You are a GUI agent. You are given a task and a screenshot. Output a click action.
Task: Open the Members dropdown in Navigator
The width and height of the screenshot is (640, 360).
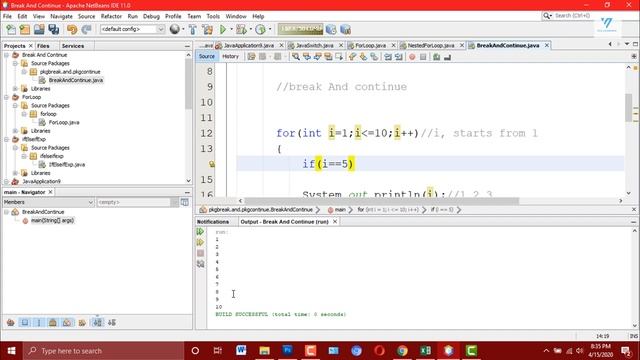[x=48, y=202]
